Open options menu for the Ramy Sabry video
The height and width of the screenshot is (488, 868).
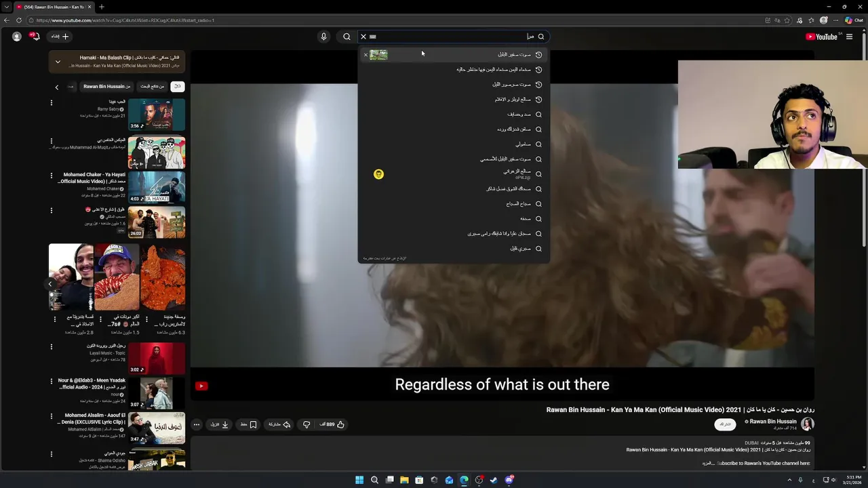pos(51,103)
